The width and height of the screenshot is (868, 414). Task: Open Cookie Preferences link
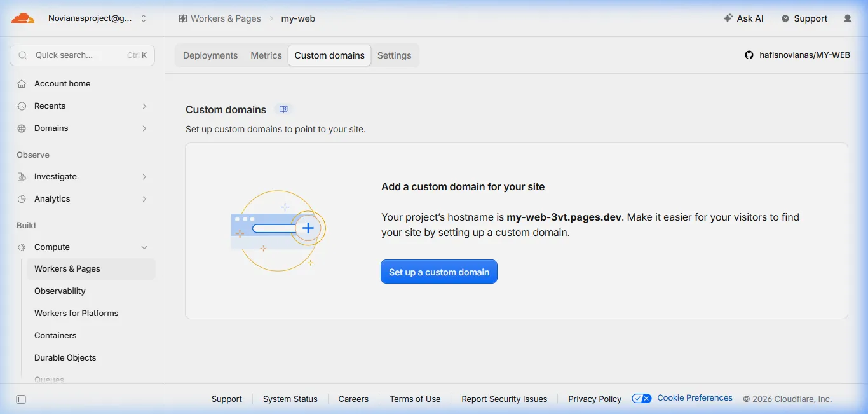695,398
